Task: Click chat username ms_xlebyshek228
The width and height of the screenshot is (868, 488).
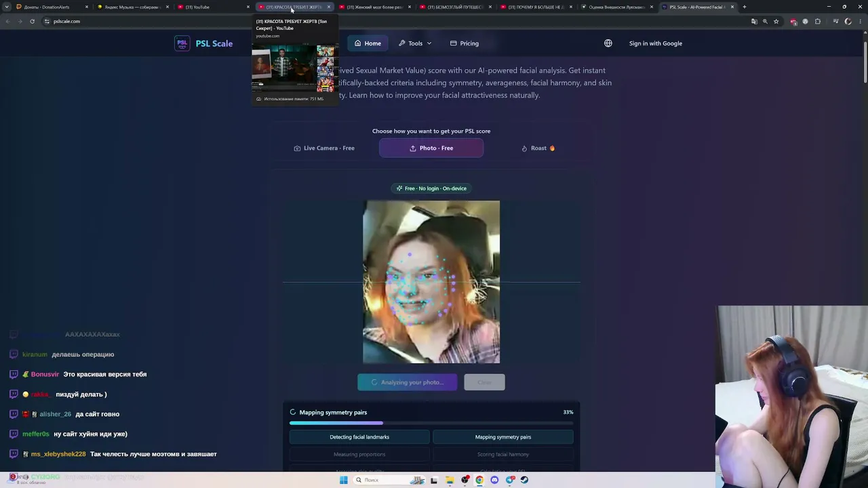Action: [x=58, y=454]
